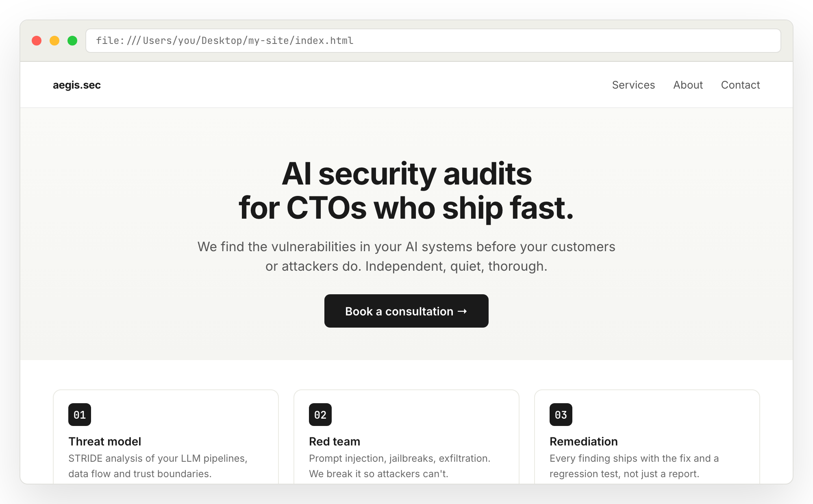The height and width of the screenshot is (504, 813).
Task: Click the Book a consultation button
Action: [x=406, y=311]
